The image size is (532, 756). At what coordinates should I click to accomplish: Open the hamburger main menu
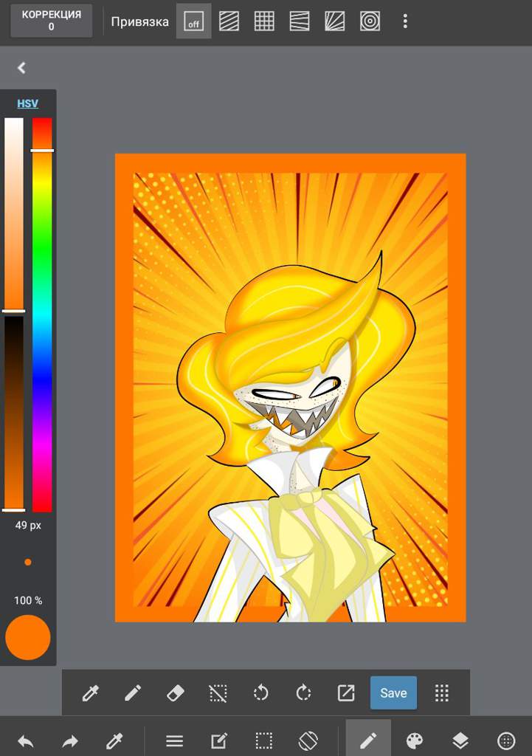pyautogui.click(x=174, y=740)
